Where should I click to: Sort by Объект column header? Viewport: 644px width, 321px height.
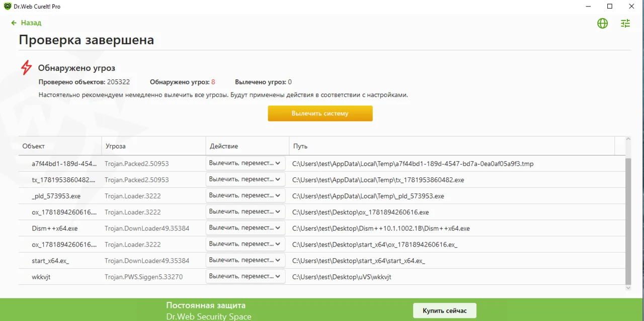(x=60, y=146)
